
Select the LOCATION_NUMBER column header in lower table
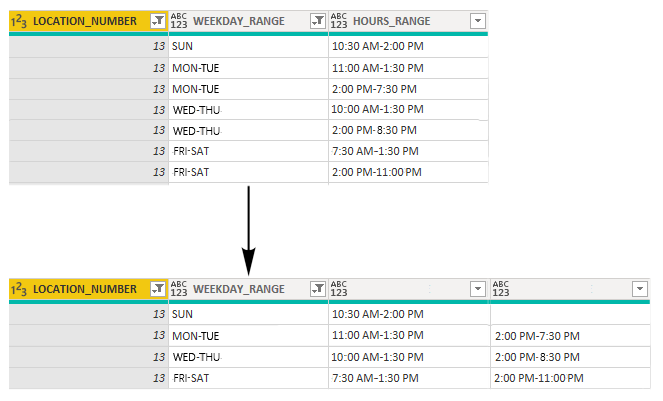pyautogui.click(x=89, y=289)
